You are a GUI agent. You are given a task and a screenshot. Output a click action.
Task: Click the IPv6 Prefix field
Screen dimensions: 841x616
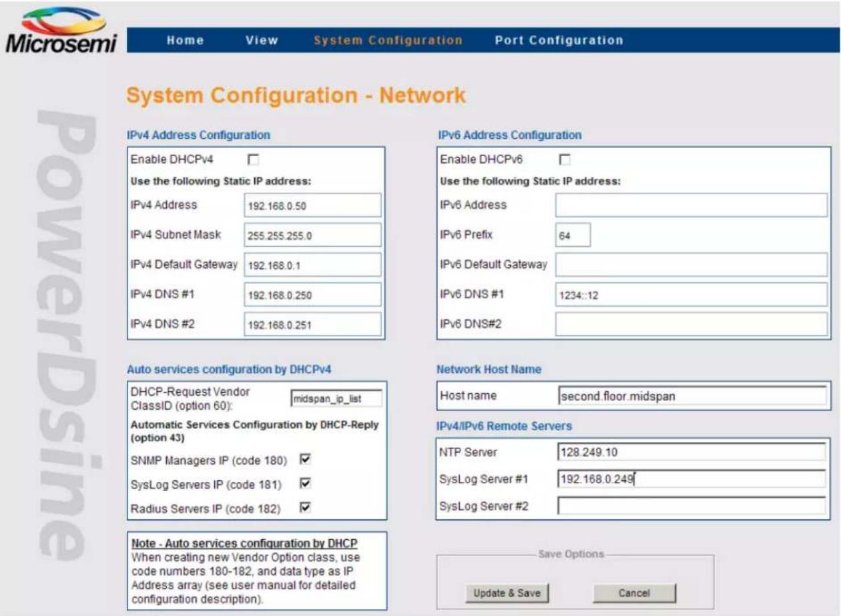tap(573, 235)
